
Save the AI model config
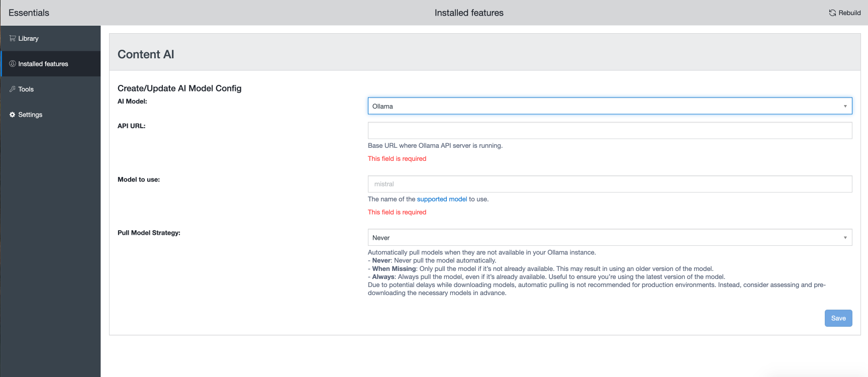click(x=838, y=318)
